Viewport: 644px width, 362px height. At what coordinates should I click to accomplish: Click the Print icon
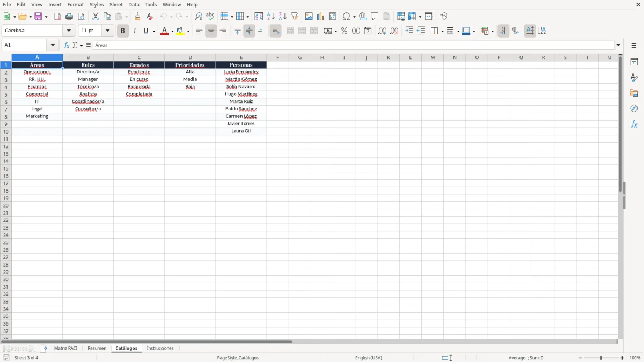tap(69, 17)
